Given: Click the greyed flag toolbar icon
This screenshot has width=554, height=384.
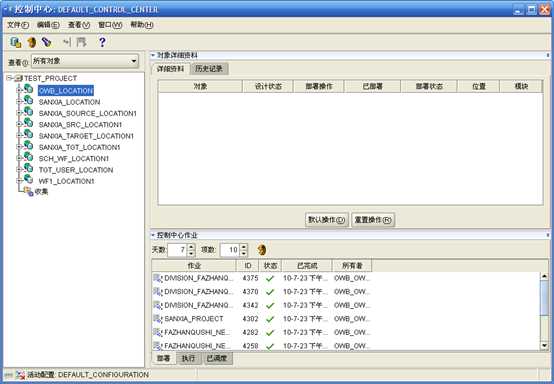Looking at the screenshot, I should tap(82, 42).
